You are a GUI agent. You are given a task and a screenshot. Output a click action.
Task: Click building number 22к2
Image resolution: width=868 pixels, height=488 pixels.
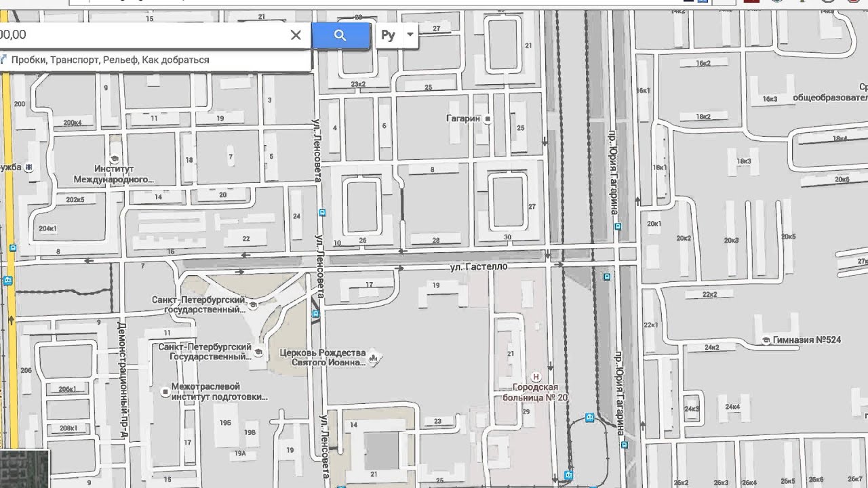pos(709,294)
